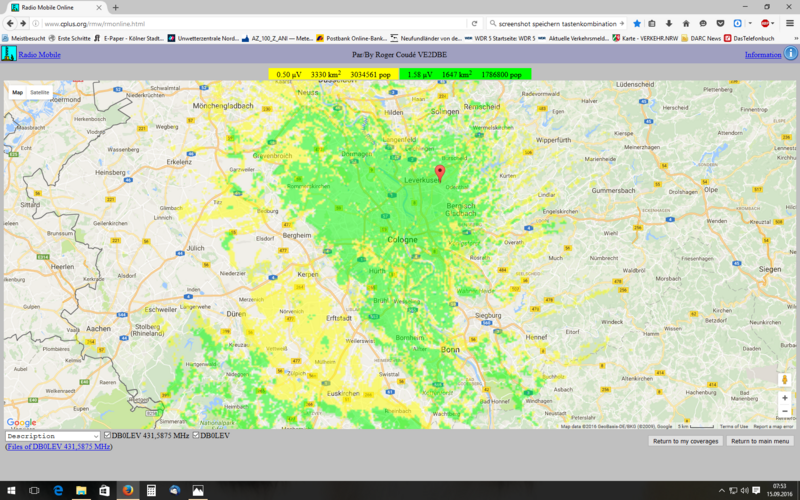Reload the page with refresh icon
Image resolution: width=800 pixels, height=500 pixels.
474,23
